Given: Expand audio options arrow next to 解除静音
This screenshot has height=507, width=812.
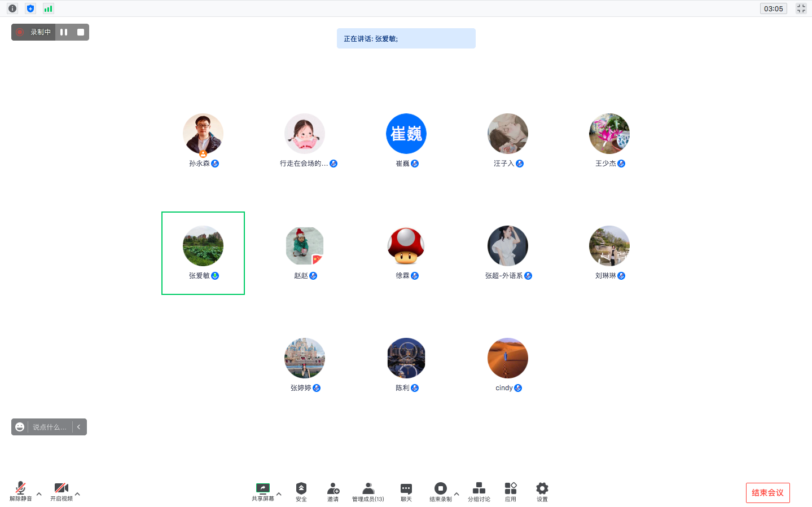Looking at the screenshot, I should tap(39, 494).
